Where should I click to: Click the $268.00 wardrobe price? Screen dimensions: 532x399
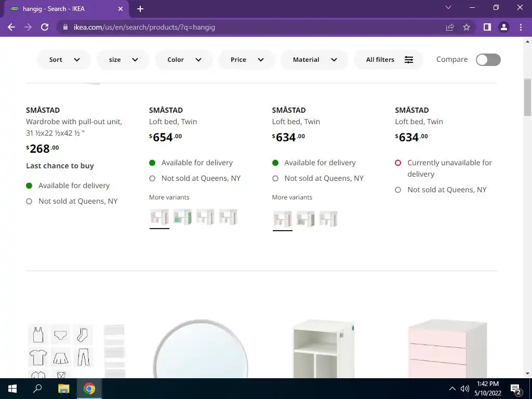coord(43,149)
